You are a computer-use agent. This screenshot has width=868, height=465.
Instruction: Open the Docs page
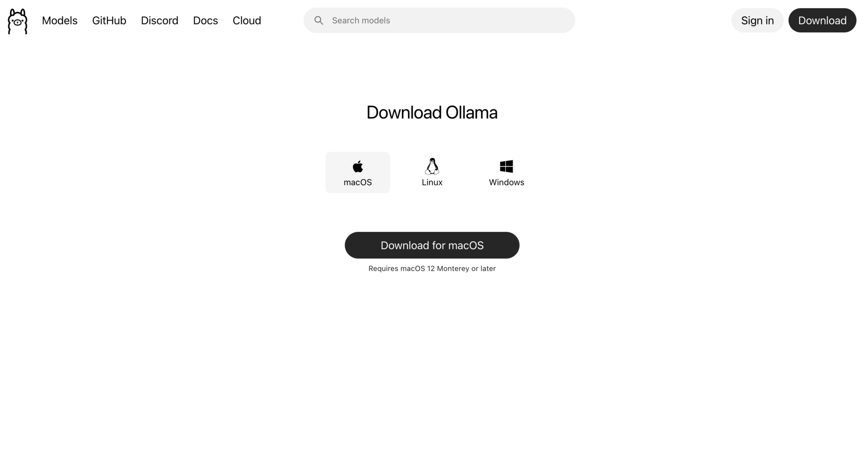click(x=205, y=20)
